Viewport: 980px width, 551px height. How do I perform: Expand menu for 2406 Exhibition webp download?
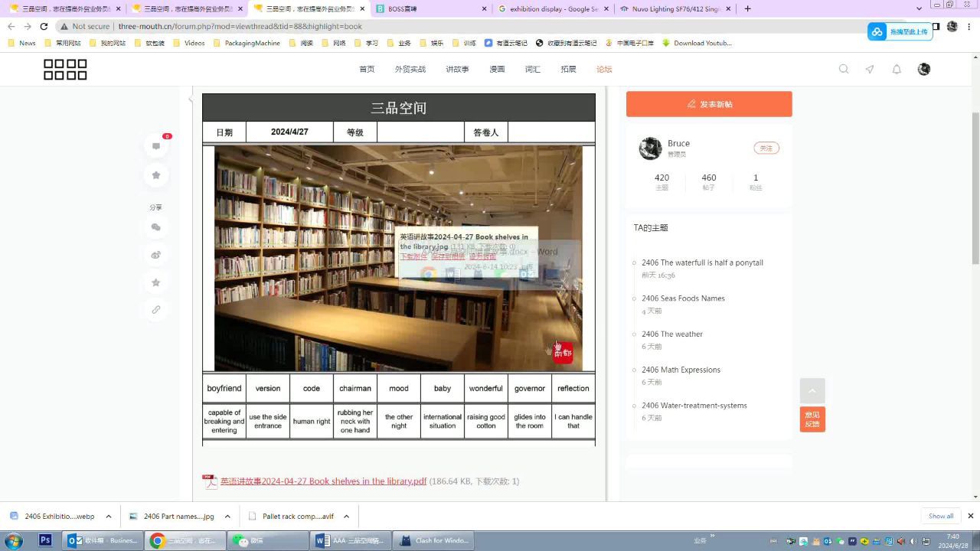[x=109, y=517]
